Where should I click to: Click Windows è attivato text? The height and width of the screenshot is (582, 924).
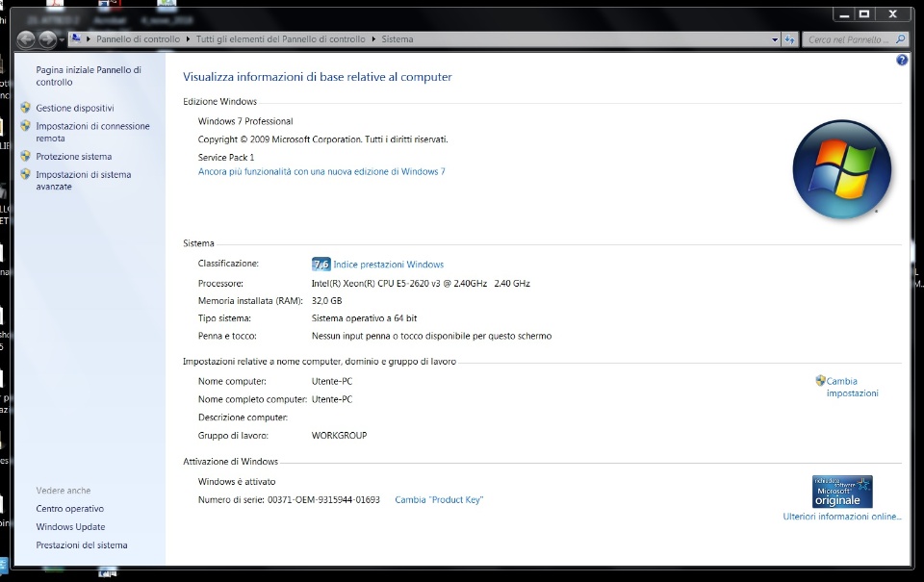(237, 481)
